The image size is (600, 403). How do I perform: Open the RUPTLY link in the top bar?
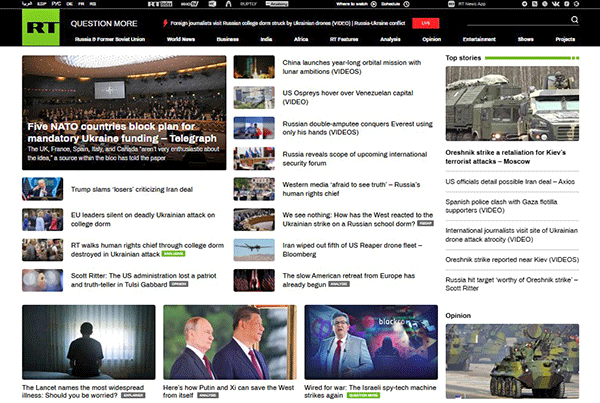tap(248, 4)
